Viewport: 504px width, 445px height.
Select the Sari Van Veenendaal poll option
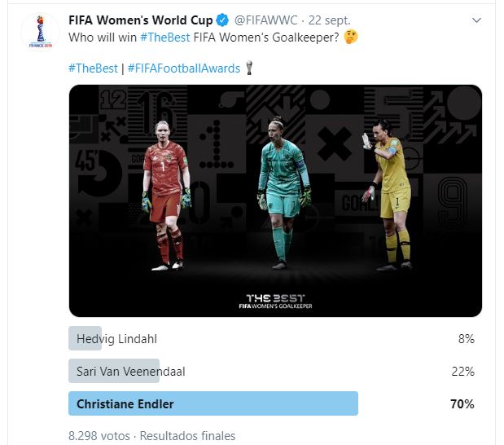click(272, 371)
